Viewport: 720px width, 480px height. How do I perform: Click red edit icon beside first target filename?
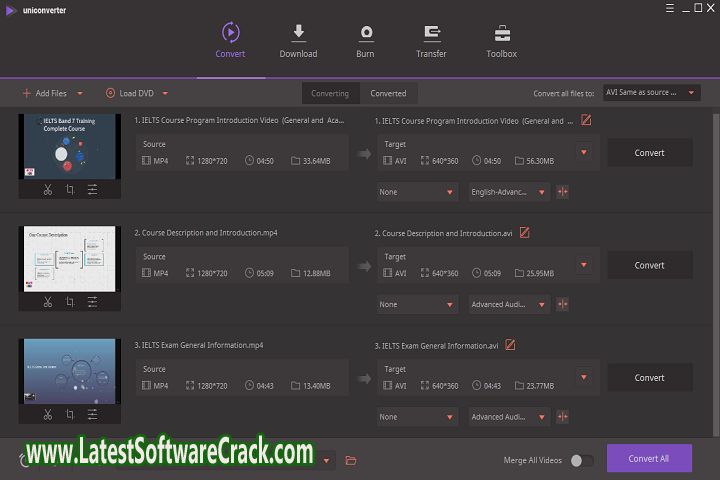[x=586, y=121]
